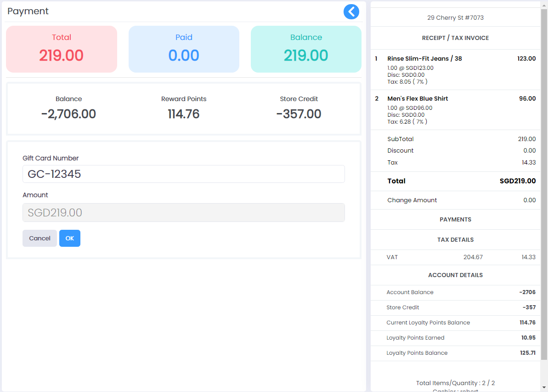
Task: Click the Store Credit row in account details
Action: [x=455, y=307]
